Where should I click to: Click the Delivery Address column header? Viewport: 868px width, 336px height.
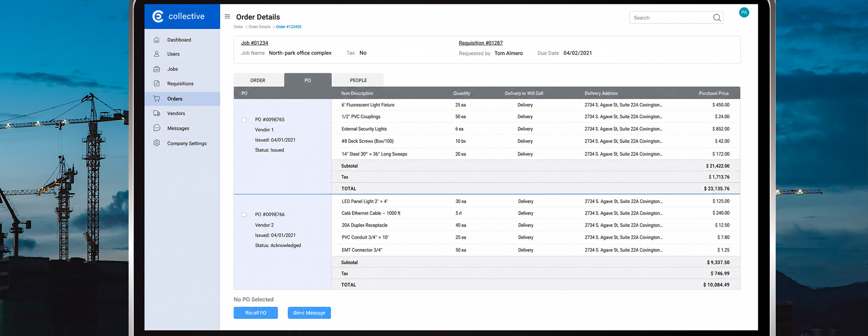(601, 93)
